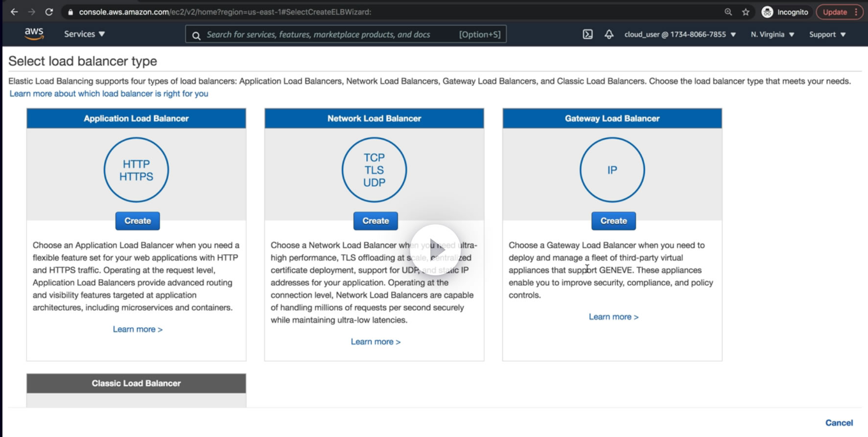Create an Application Load Balancer
Viewport: 868px width, 437px height.
click(x=138, y=221)
